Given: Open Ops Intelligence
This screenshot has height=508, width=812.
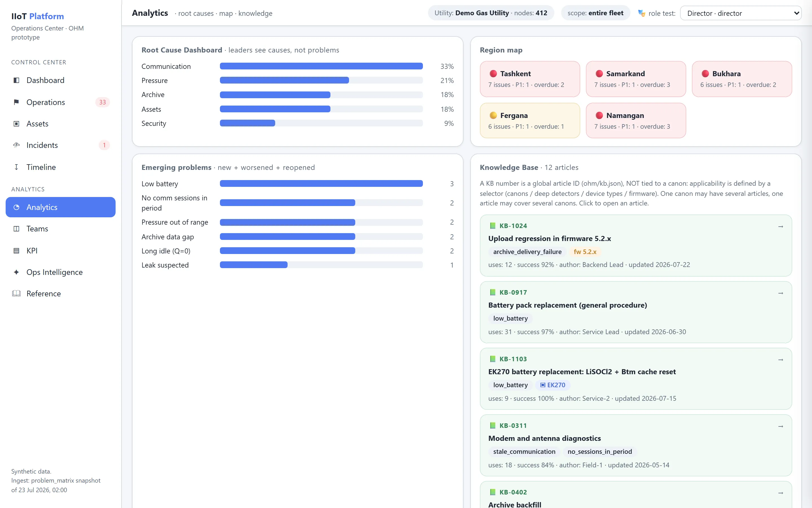Looking at the screenshot, I should coord(60,272).
